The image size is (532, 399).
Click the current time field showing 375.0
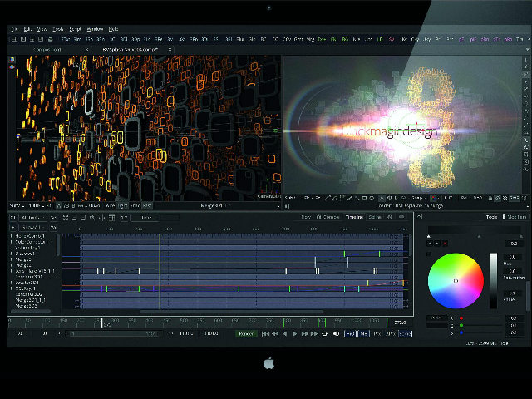(401, 323)
